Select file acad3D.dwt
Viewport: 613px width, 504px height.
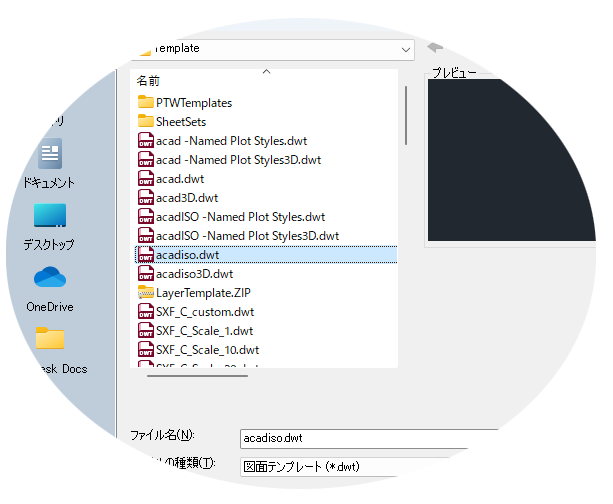pos(187,198)
